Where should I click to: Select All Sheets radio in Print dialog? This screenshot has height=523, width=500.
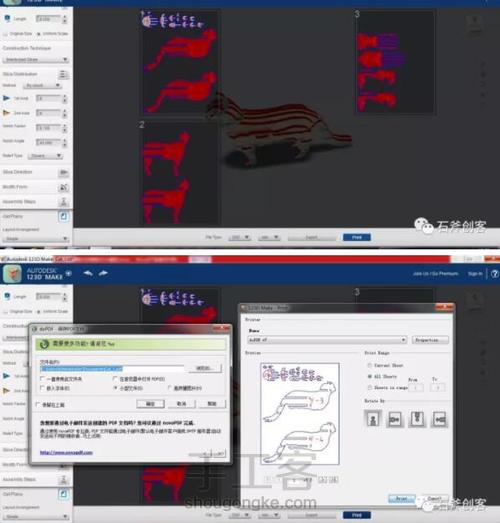pos(370,376)
